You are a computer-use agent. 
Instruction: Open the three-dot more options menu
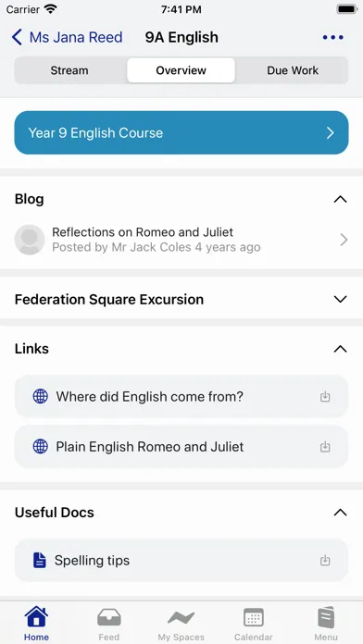pos(332,37)
